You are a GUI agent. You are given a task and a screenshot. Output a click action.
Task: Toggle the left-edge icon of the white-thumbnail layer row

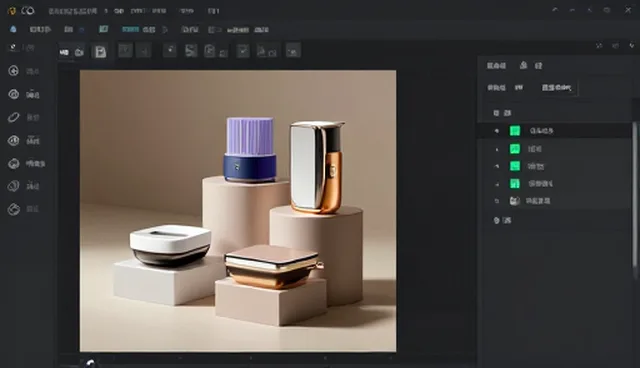click(x=497, y=201)
